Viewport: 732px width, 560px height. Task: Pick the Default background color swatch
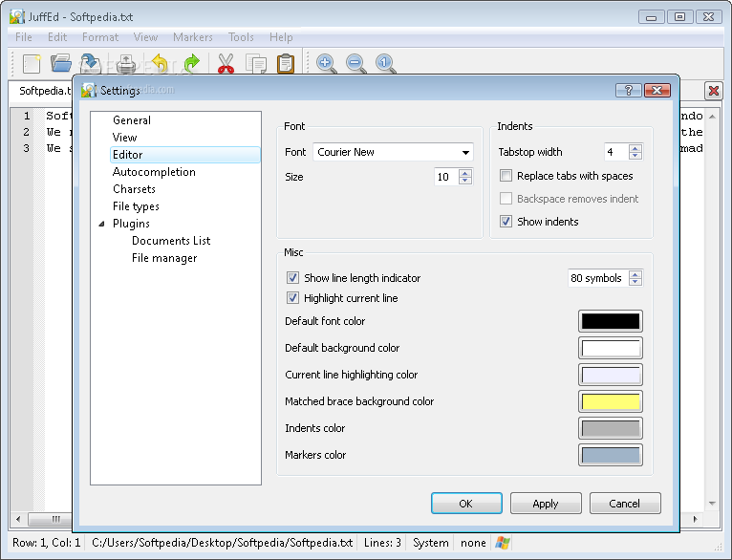coord(611,348)
